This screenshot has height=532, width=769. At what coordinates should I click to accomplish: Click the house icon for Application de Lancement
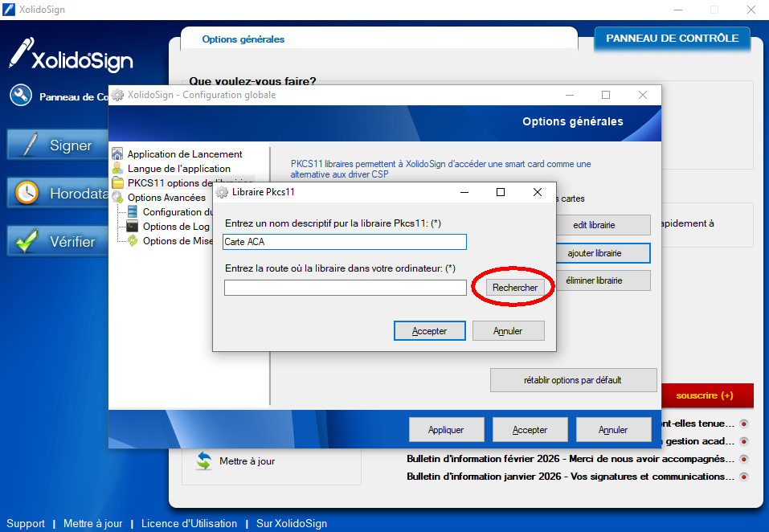(117, 154)
